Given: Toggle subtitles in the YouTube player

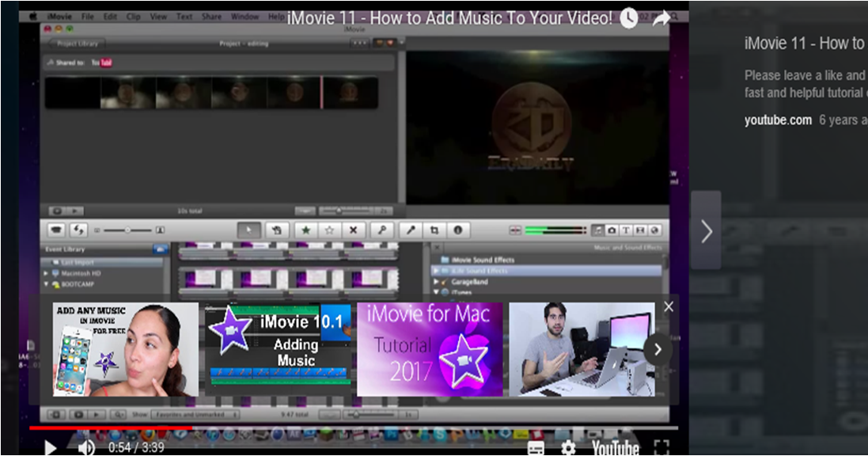Looking at the screenshot, I should [x=536, y=448].
